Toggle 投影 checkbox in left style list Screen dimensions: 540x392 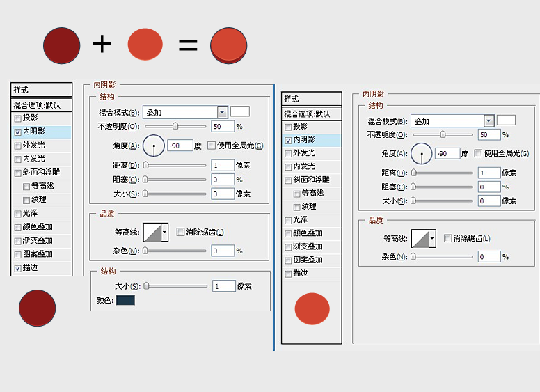(17, 119)
